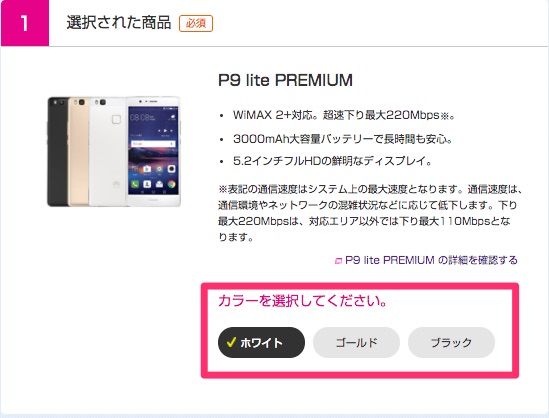Click the gold phone in the product image
The image size is (549, 418).
point(79,152)
